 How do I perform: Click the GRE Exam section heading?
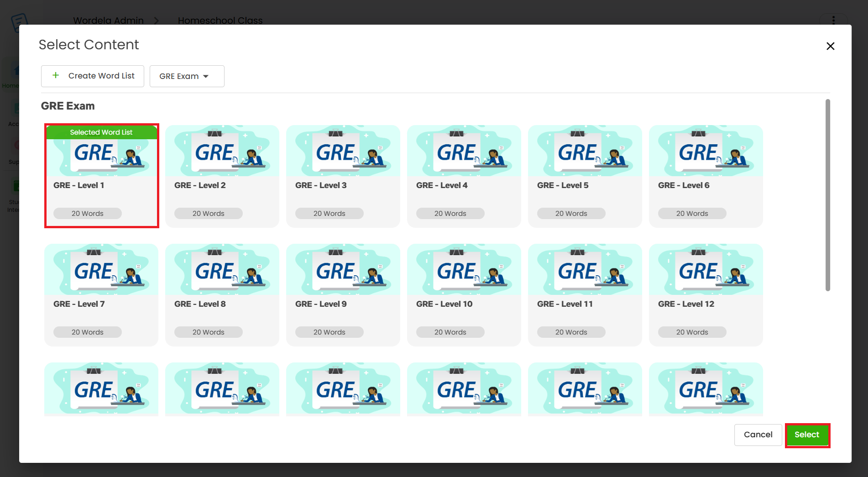[x=68, y=106]
